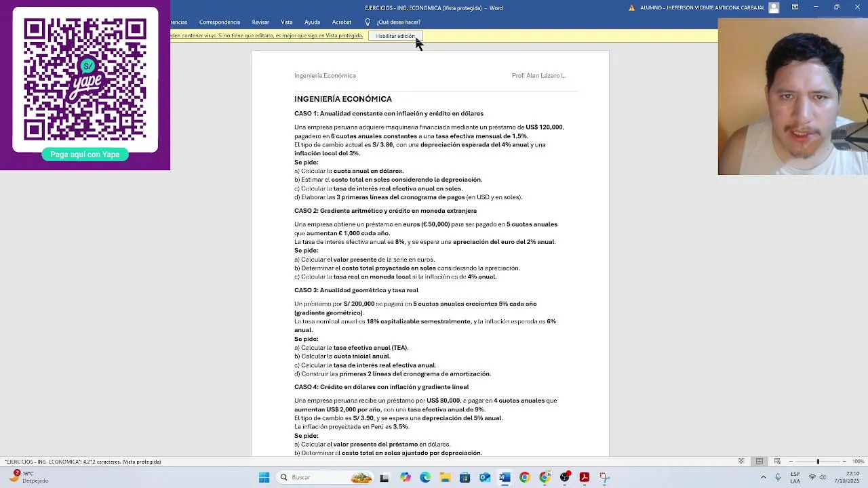The height and width of the screenshot is (488, 868).
Task: Click the Word icon in taskbar
Action: click(x=505, y=477)
